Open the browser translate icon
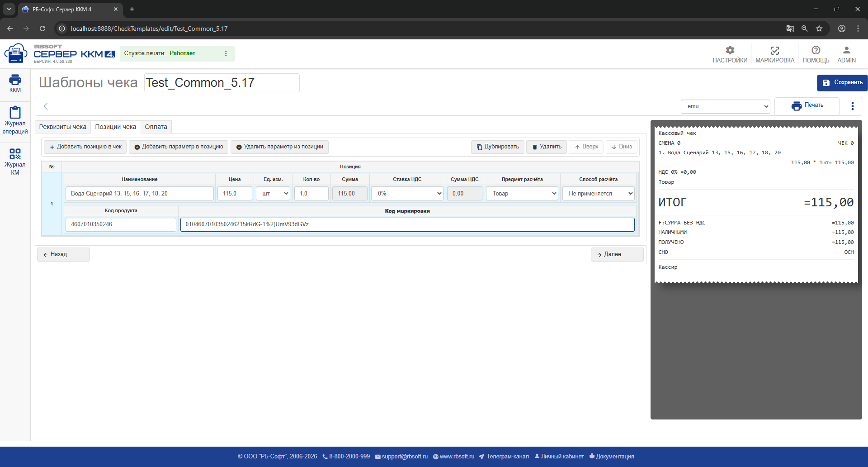The image size is (868, 467). (790, 29)
